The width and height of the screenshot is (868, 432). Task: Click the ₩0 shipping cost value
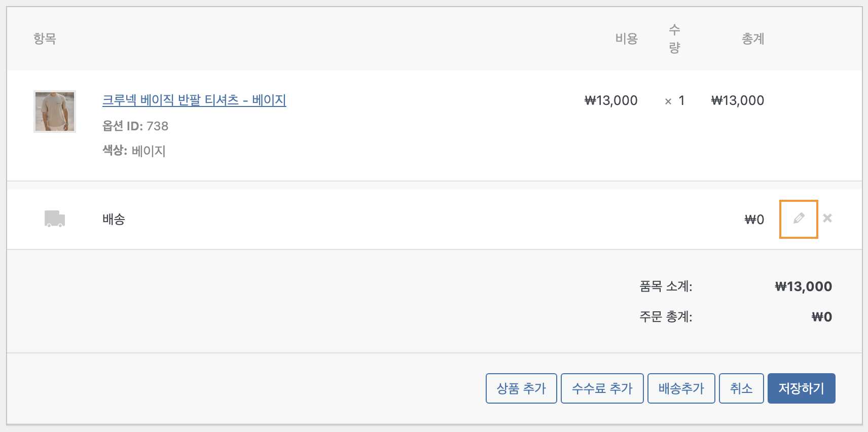click(x=754, y=220)
